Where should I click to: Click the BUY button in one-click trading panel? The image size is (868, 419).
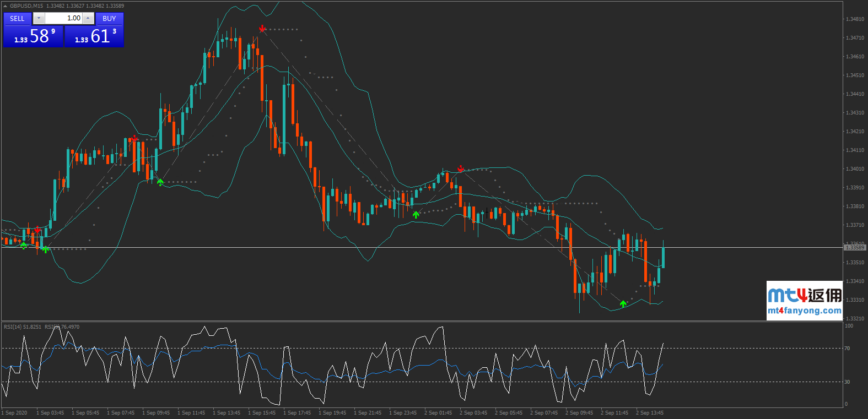(109, 18)
